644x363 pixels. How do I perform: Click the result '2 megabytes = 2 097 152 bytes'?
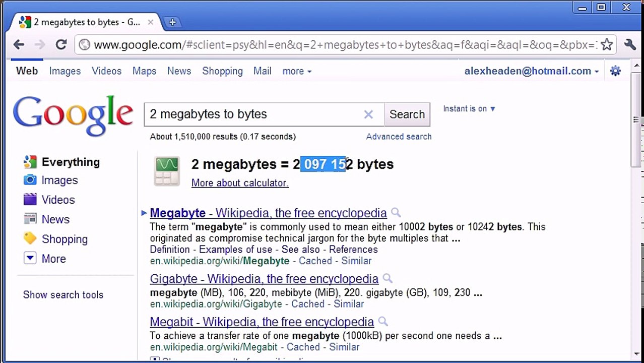pyautogui.click(x=292, y=164)
